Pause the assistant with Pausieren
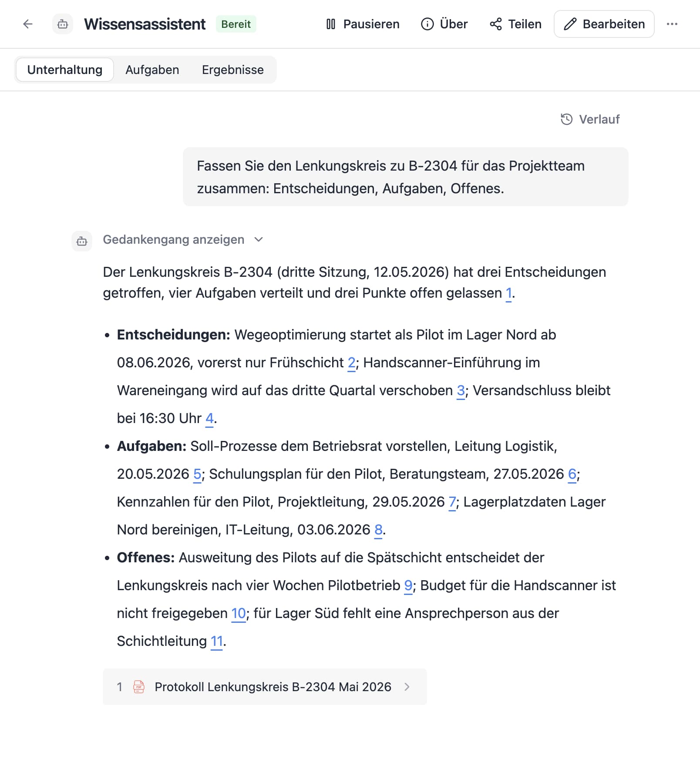This screenshot has height=766, width=700. pyautogui.click(x=363, y=24)
